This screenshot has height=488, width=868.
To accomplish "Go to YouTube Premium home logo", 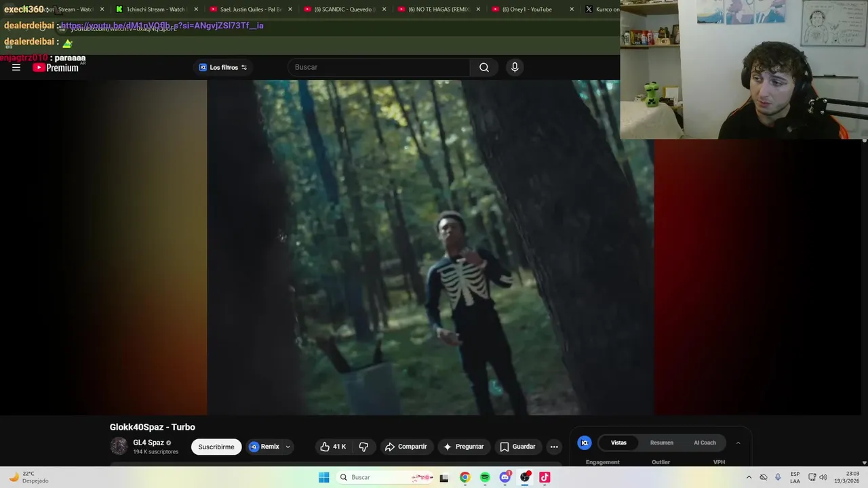I will coord(56,67).
